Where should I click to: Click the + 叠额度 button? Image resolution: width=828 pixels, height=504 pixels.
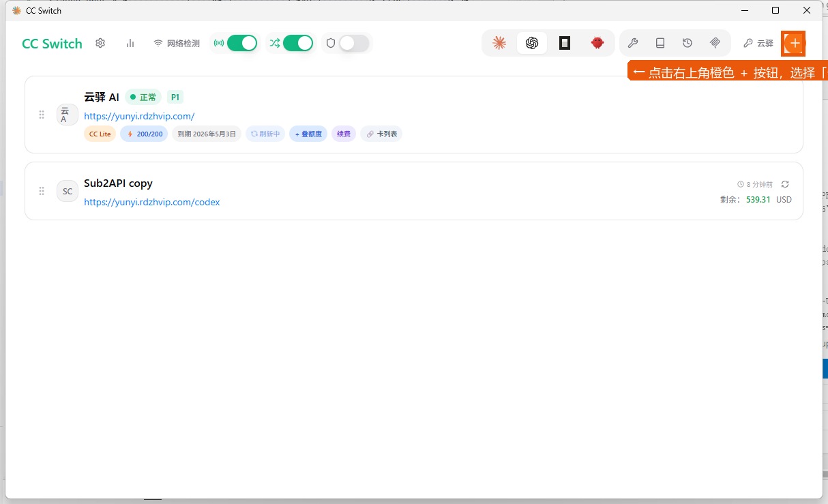coord(308,134)
